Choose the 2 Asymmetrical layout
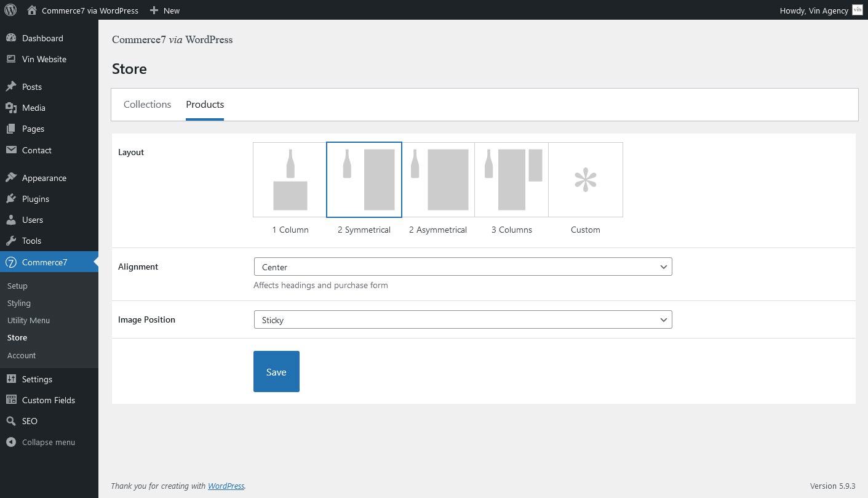This screenshot has width=868, height=498. [x=438, y=180]
